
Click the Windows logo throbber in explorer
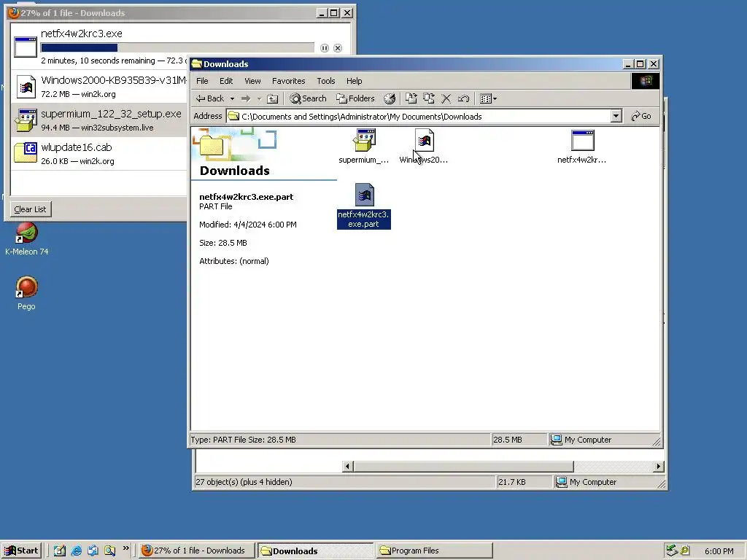pos(646,81)
